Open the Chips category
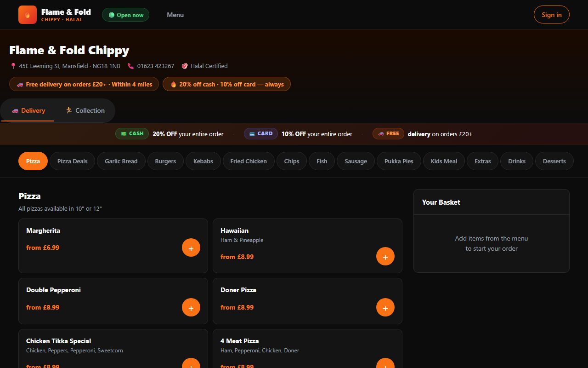 [x=292, y=161]
